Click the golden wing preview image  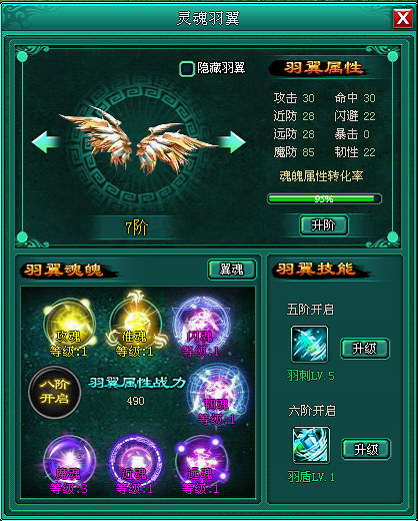[137, 140]
